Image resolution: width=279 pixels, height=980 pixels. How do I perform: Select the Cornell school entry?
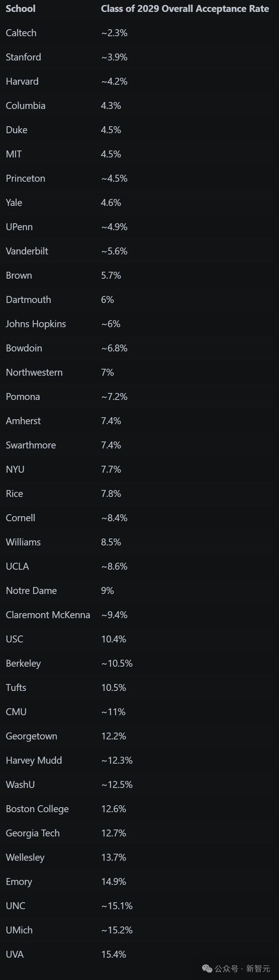point(20,518)
